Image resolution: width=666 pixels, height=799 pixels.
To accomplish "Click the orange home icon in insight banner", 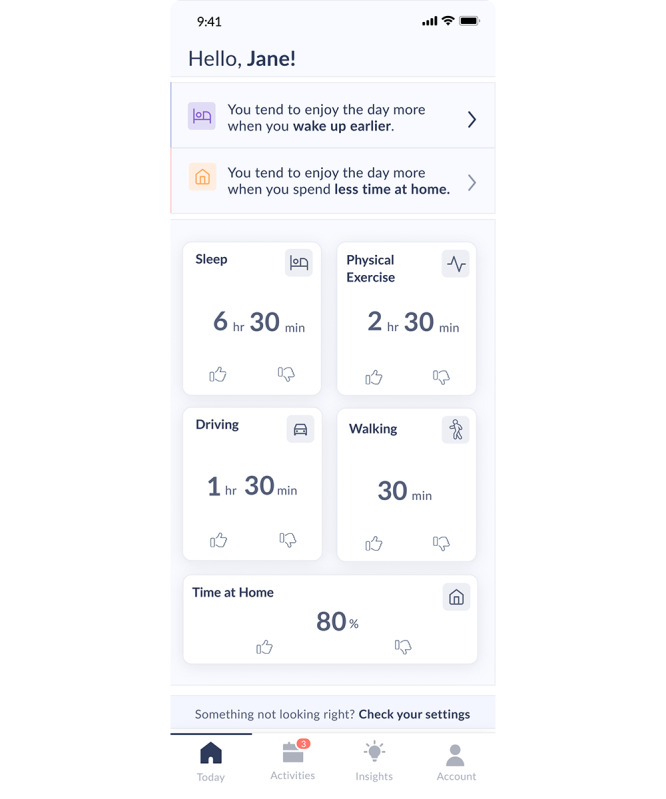I will pyautogui.click(x=202, y=178).
